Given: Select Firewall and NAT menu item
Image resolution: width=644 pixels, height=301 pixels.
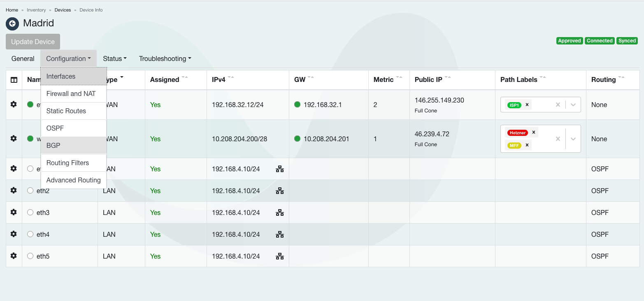Looking at the screenshot, I should [x=71, y=93].
